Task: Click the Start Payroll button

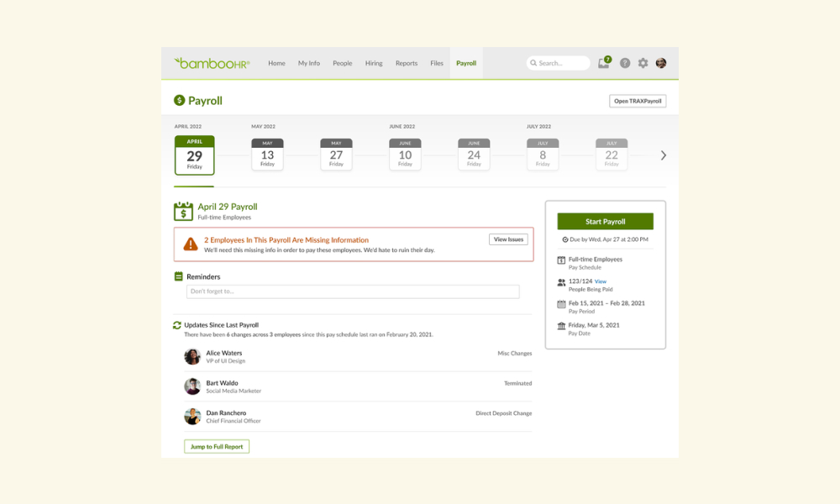Action: (606, 221)
